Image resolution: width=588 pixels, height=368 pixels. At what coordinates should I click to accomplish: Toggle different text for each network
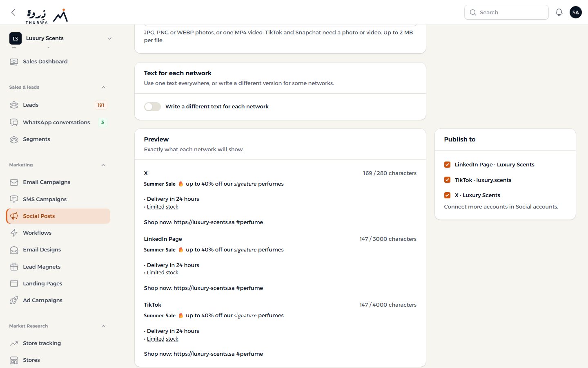coord(152,107)
